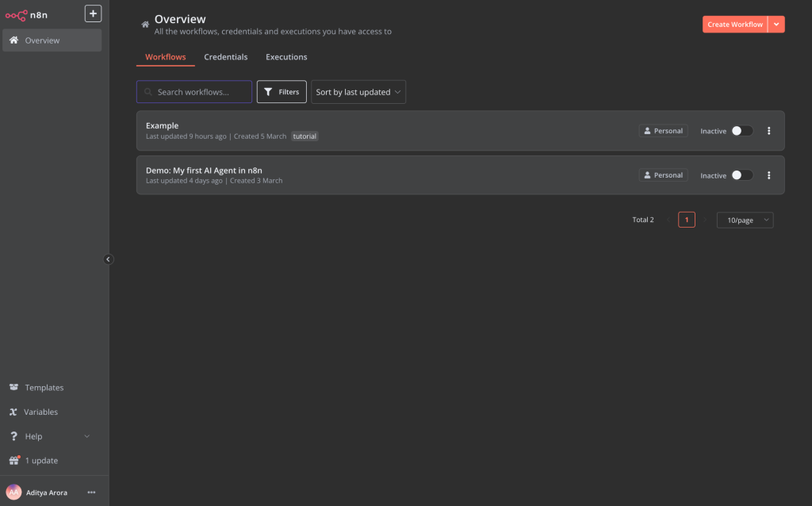Expand the Create Workflow dropdown arrow
Viewport: 812px width, 506px height.
[x=776, y=25]
